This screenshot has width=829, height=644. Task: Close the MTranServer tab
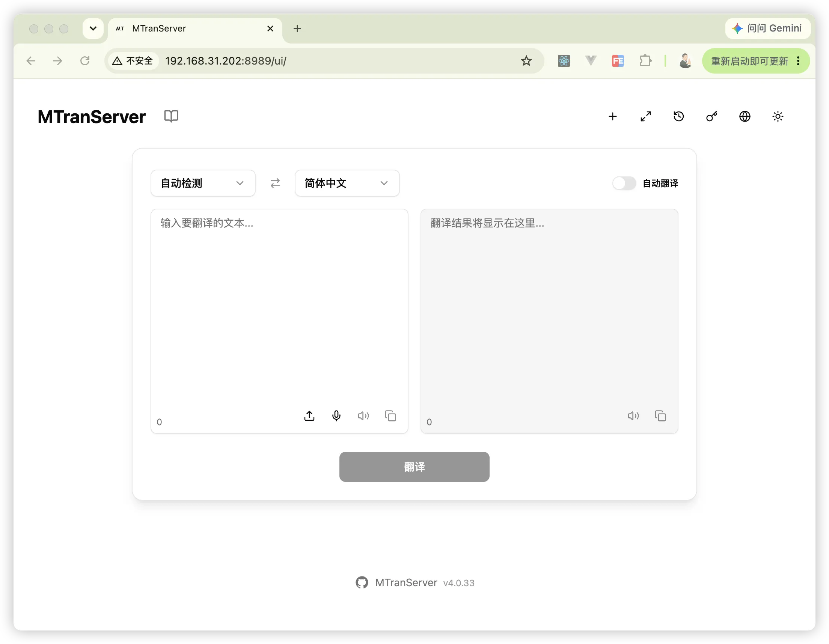[270, 29]
